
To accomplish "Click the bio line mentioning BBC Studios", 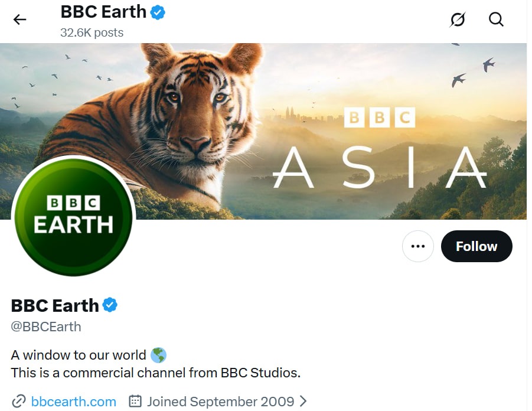I will click(156, 373).
